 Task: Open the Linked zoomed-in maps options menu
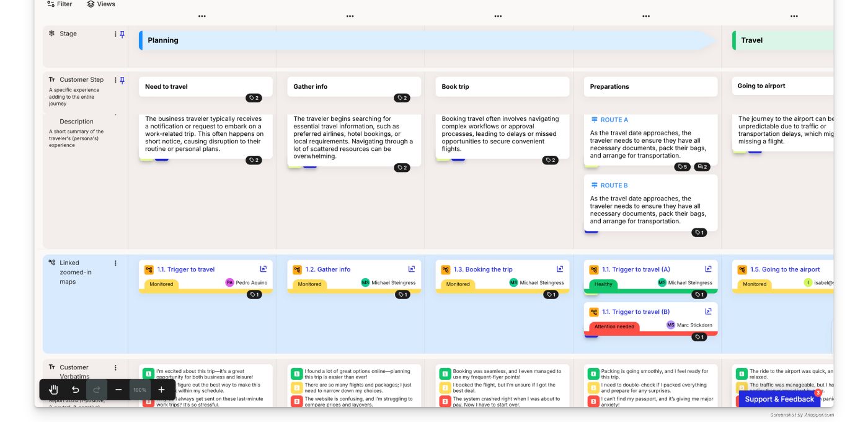(115, 263)
